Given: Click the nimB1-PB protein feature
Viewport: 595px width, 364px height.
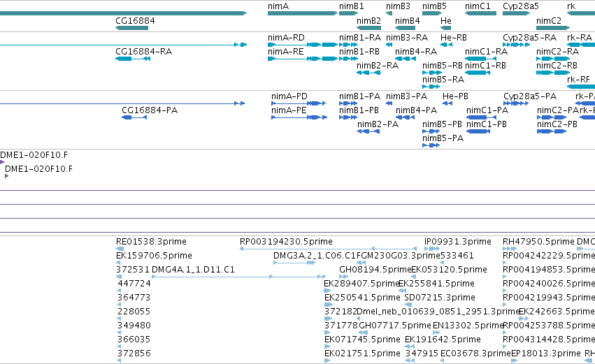Looking at the screenshot, I should pos(348,117).
